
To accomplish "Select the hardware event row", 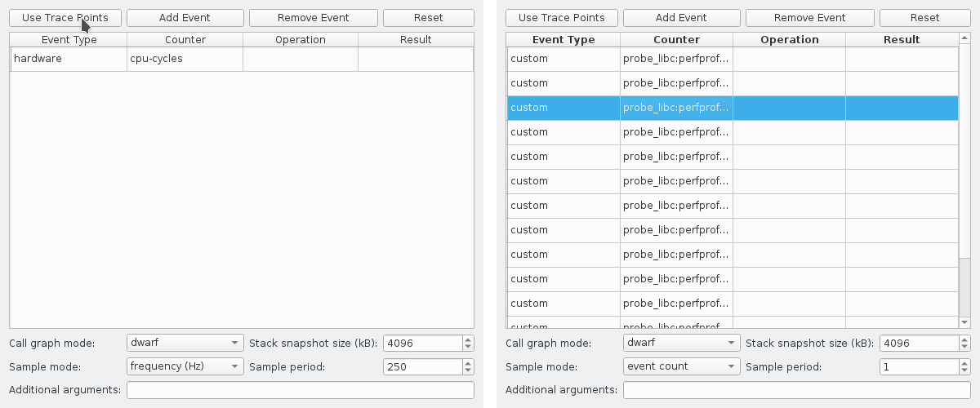I will click(69, 59).
